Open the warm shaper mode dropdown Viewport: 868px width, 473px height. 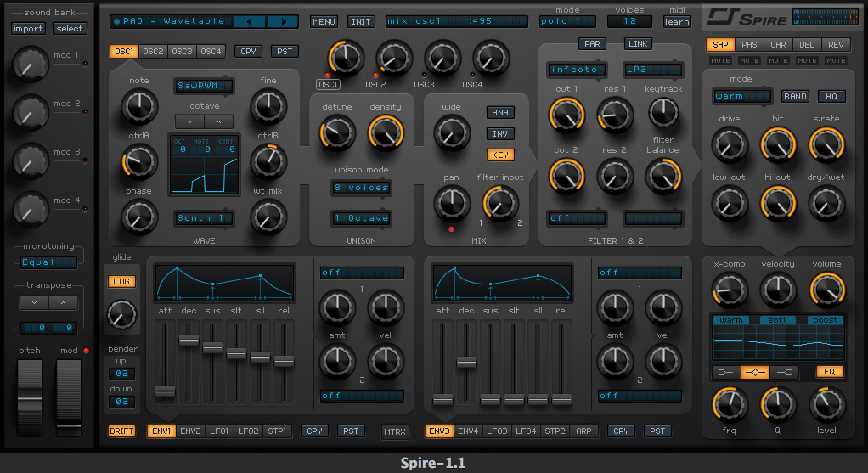(x=742, y=96)
